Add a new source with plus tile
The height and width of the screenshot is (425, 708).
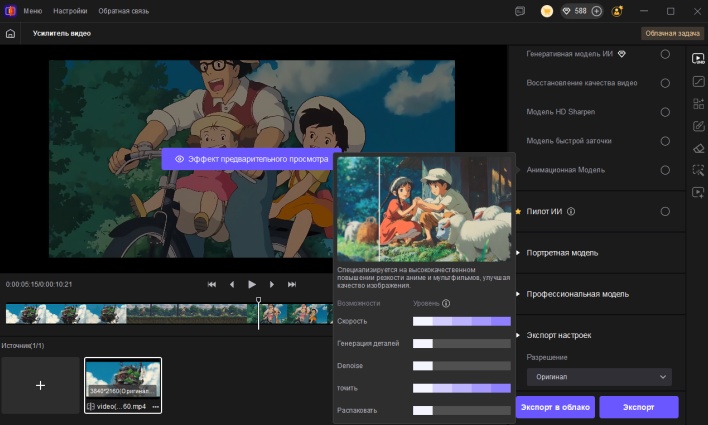point(40,385)
